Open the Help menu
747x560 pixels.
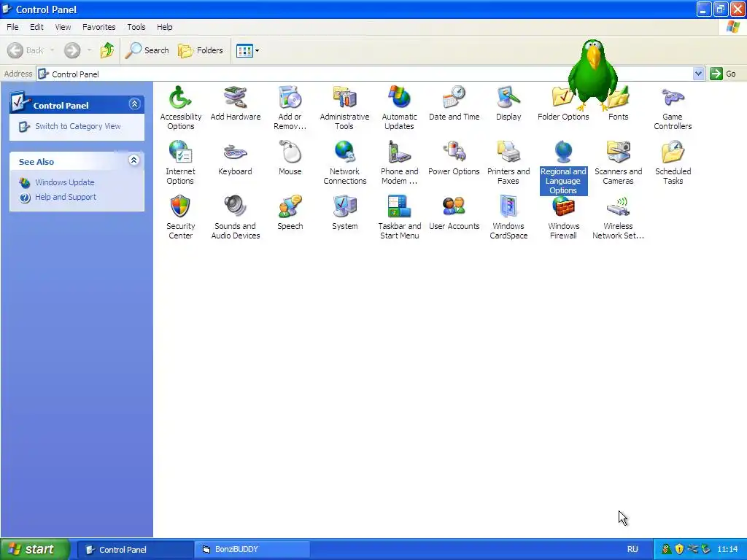tap(164, 27)
